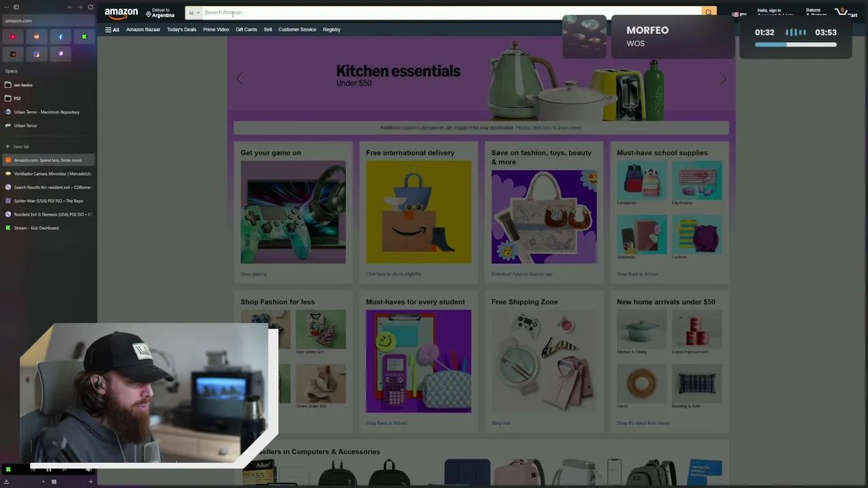This screenshot has width=868, height=488.
Task: Open Registry
Action: click(x=332, y=30)
